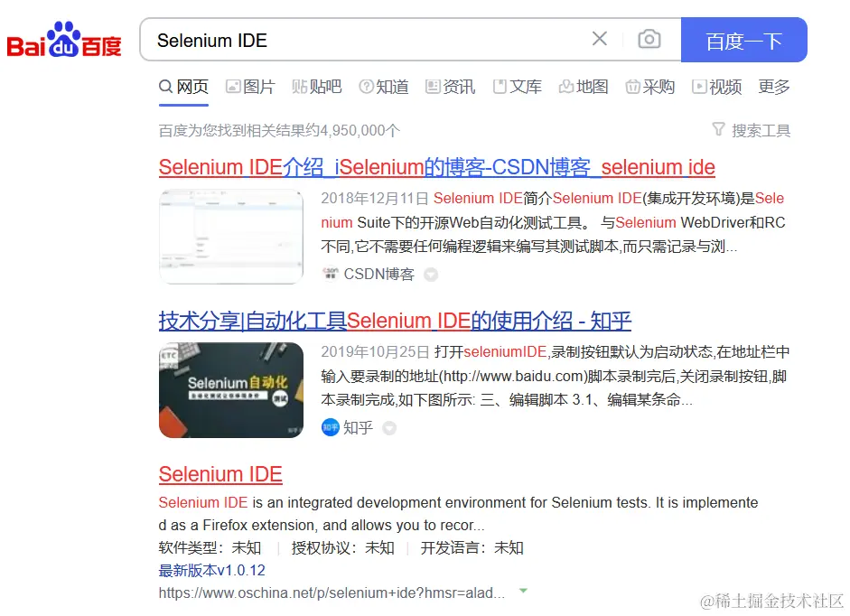The image size is (850, 616).
Task: Expand the oschina URL arrow
Action: [x=523, y=593]
